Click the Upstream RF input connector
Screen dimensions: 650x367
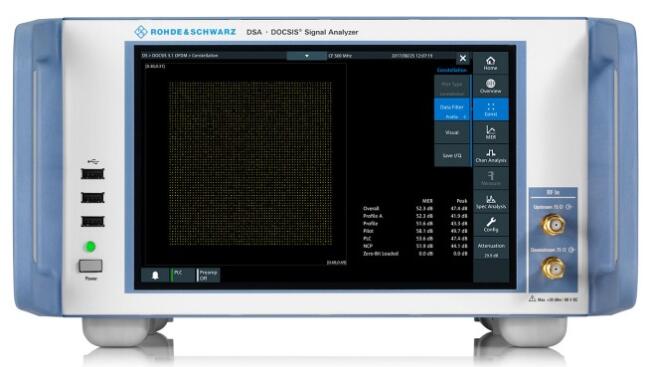(x=553, y=225)
